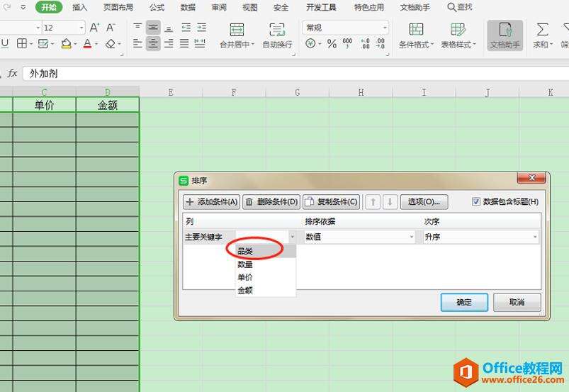Expand the font name dropdown arrow
The width and height of the screenshot is (569, 392).
point(38,28)
